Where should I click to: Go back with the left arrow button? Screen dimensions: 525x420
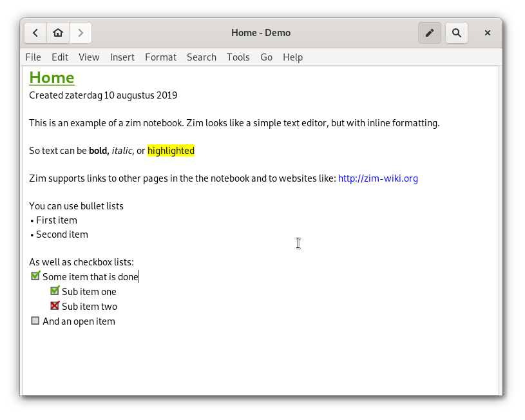(x=35, y=33)
